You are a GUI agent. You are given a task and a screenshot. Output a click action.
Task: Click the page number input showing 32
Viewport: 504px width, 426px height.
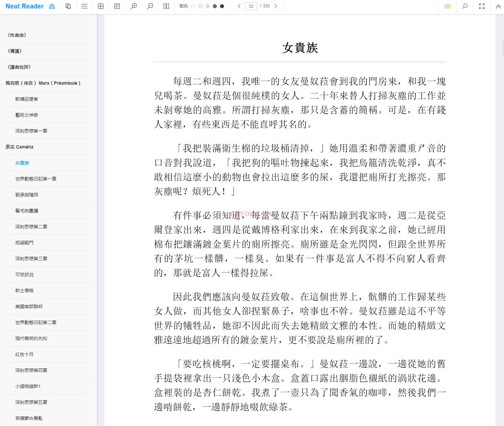coord(251,6)
